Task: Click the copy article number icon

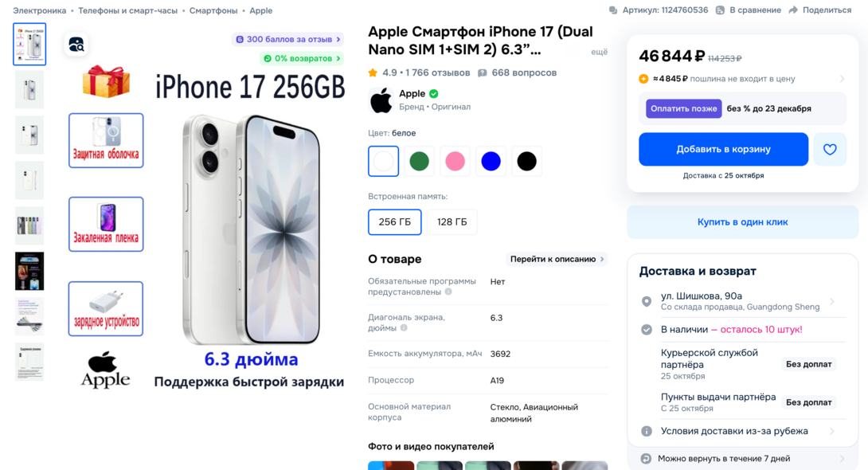Action: tap(613, 10)
